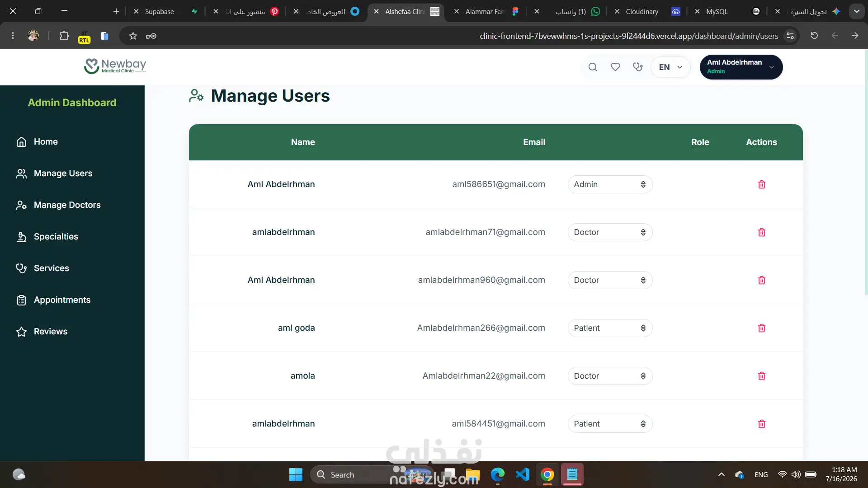The height and width of the screenshot is (488, 868).
Task: Click the browser address bar URL
Action: pyautogui.click(x=629, y=36)
